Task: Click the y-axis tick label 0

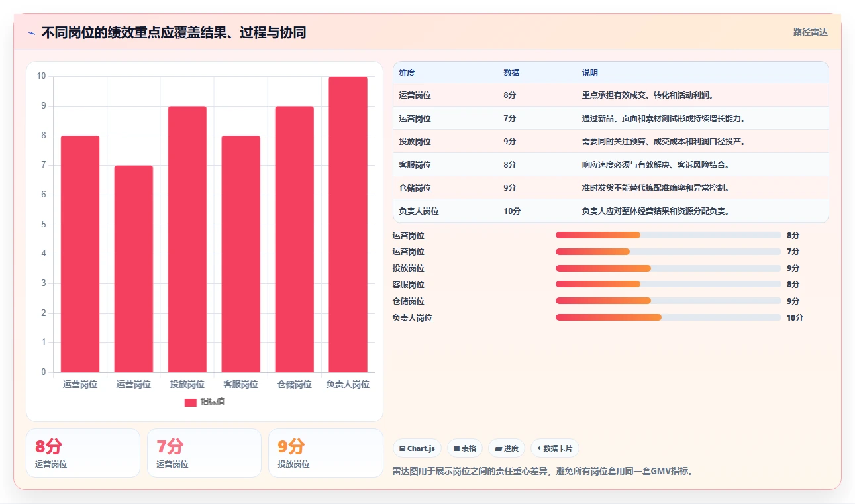Action: pos(44,372)
